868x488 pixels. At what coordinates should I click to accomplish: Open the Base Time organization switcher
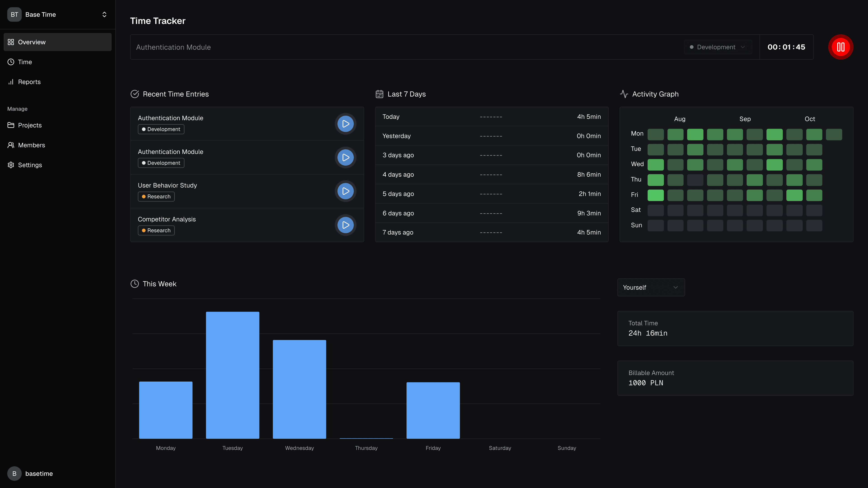tap(57, 14)
